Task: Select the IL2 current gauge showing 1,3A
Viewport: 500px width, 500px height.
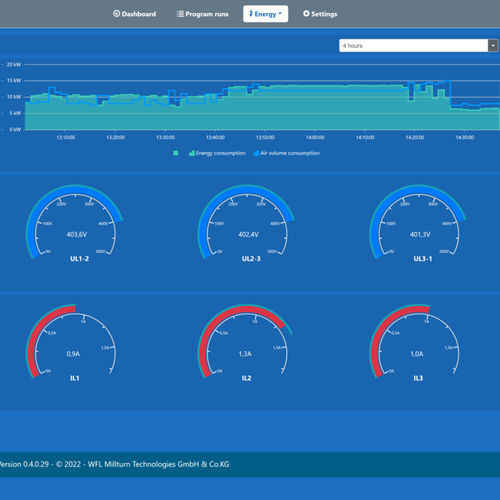Action: click(246, 343)
